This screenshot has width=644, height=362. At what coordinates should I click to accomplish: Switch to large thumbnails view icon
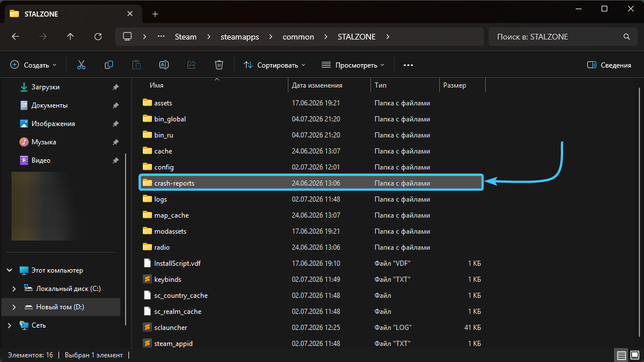(x=635, y=355)
